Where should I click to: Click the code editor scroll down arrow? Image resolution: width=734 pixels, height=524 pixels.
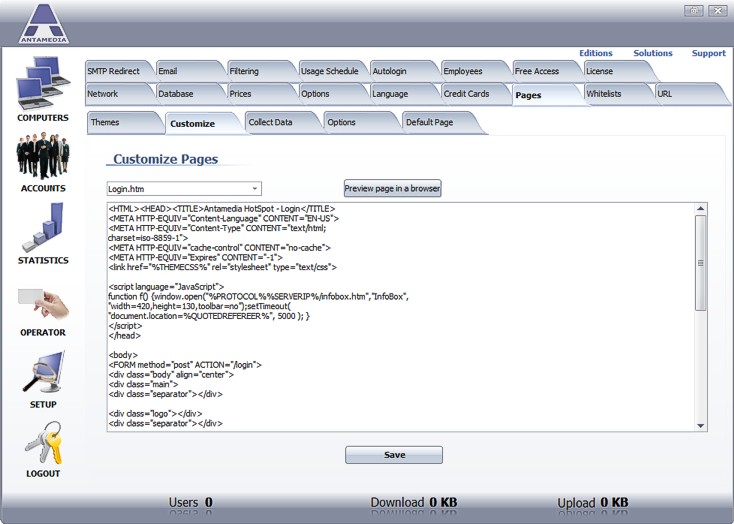[x=700, y=426]
